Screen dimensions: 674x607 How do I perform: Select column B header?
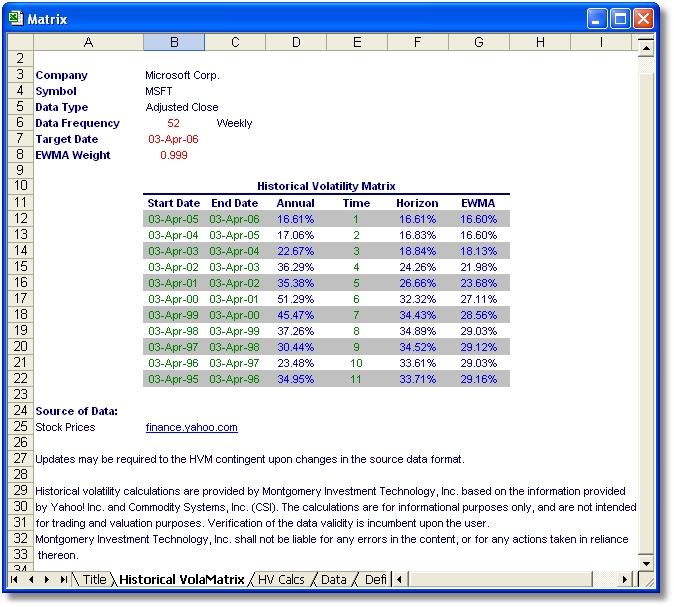[174, 42]
